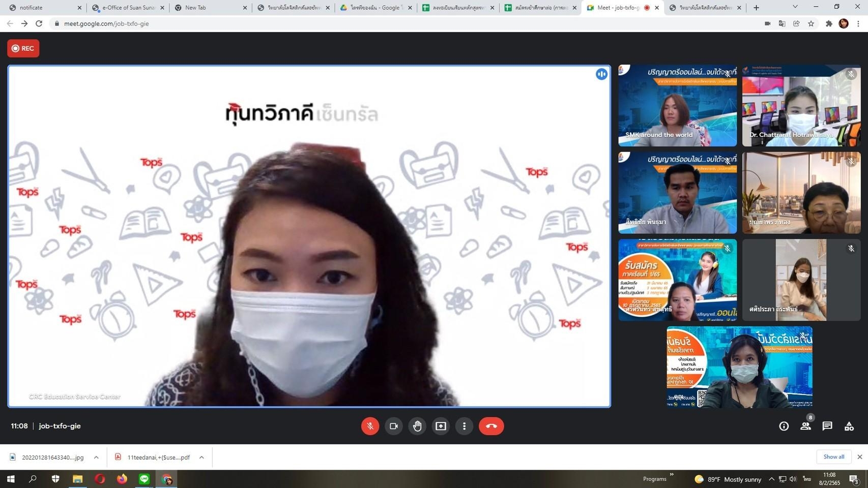868x488 pixels.
Task: Unmute the microphone in Meet controls
Action: click(370, 426)
